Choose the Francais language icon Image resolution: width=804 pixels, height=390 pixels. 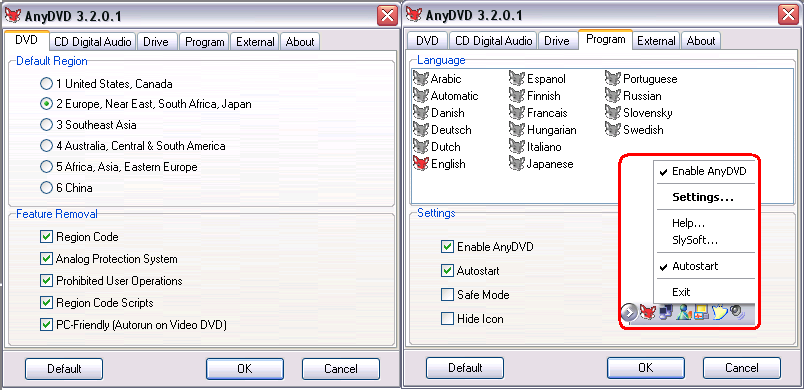(517, 112)
